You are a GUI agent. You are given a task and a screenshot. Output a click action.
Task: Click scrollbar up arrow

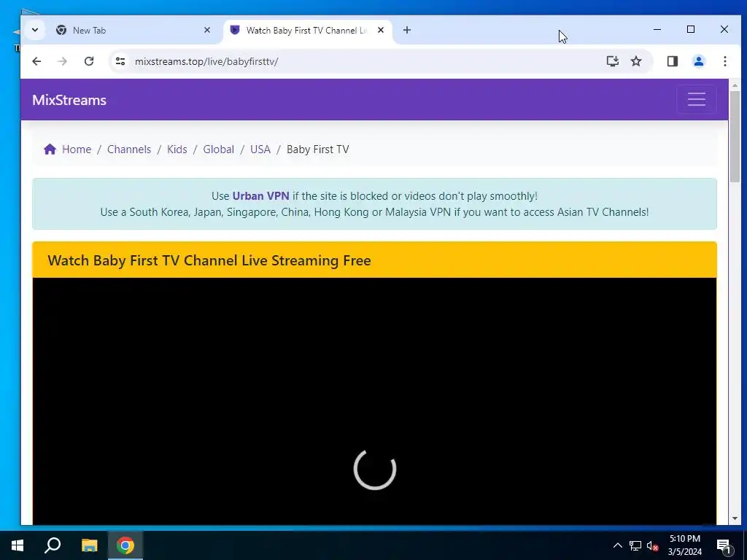point(735,85)
